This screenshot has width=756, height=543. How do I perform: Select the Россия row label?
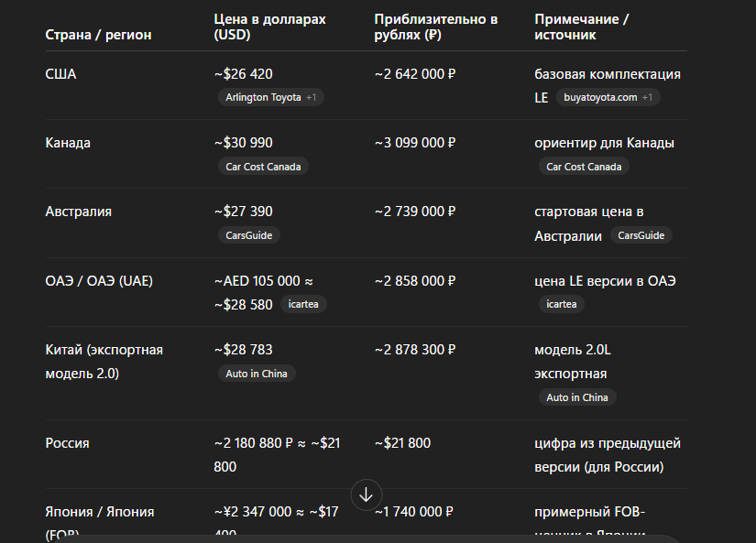68,443
